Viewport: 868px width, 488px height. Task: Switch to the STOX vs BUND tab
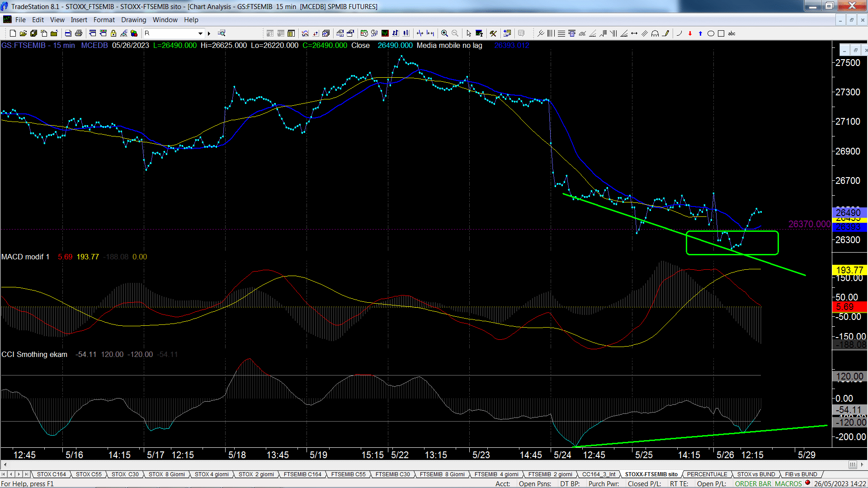tap(756, 474)
